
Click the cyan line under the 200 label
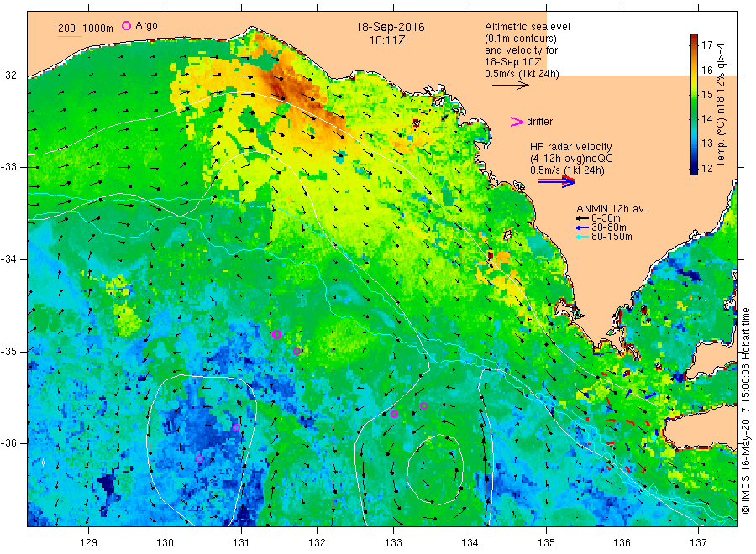pyautogui.click(x=70, y=35)
